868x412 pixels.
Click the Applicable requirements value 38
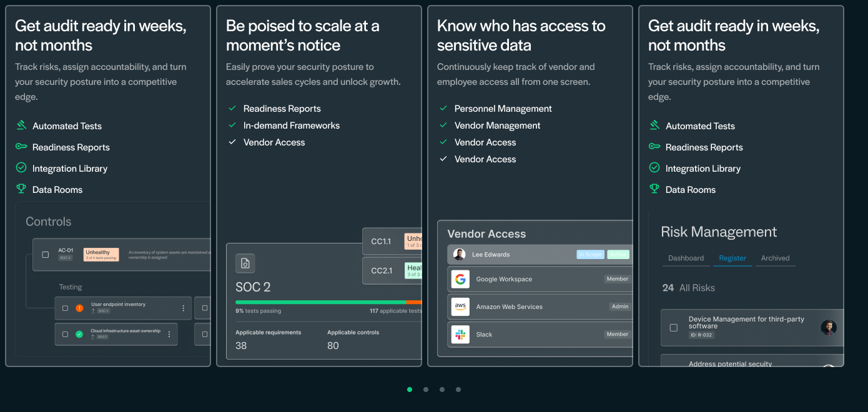tap(241, 345)
